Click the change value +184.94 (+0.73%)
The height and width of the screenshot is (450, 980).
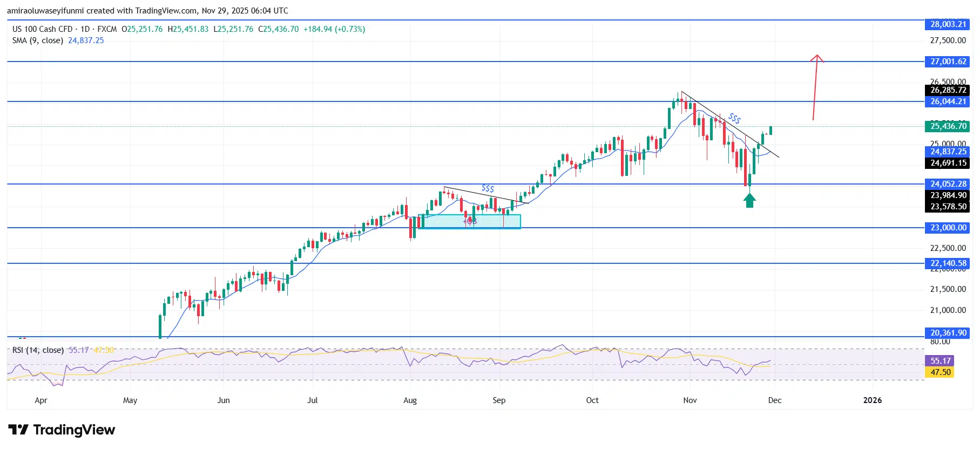[334, 29]
